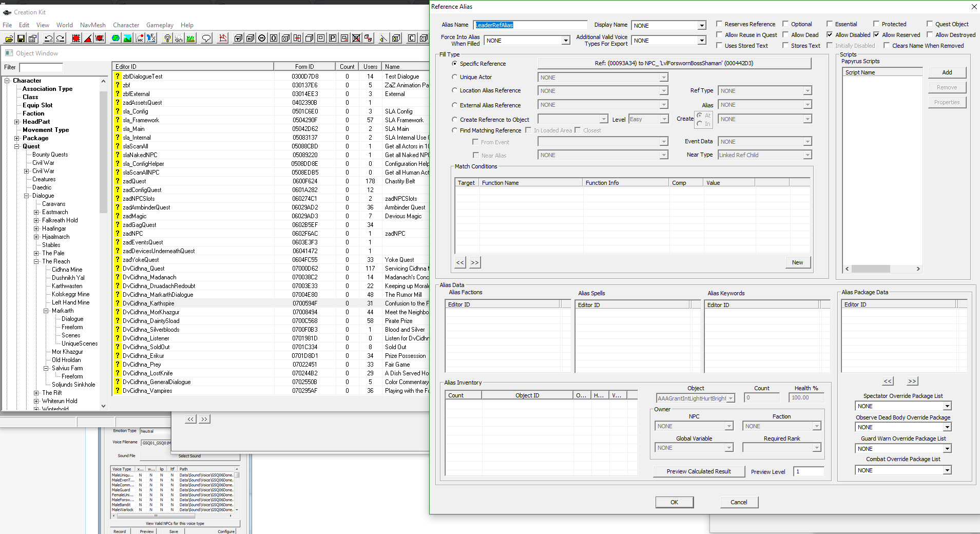Select the Unique Actor radio button
980x534 pixels.
454,77
